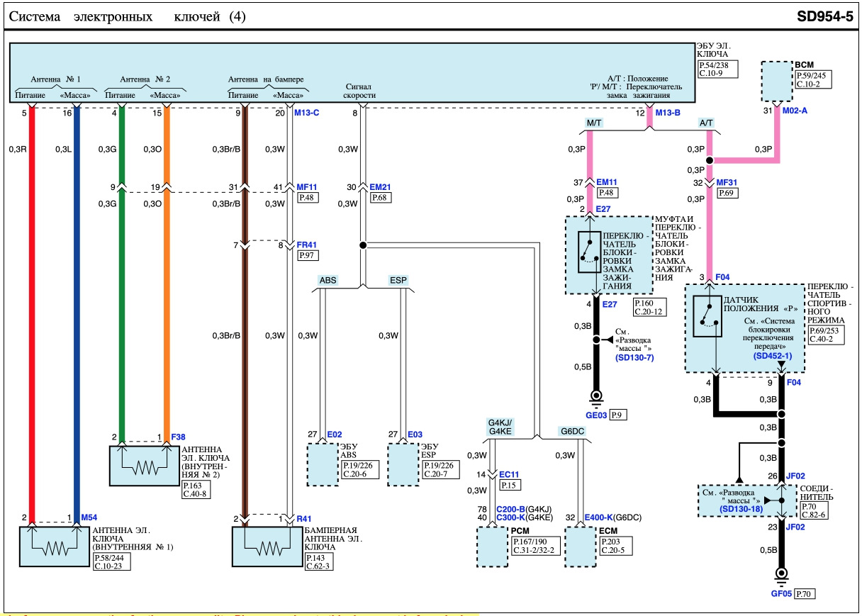The width and height of the screenshot is (862, 616).
Task: Click the R41 connector label
Action: 302,518
